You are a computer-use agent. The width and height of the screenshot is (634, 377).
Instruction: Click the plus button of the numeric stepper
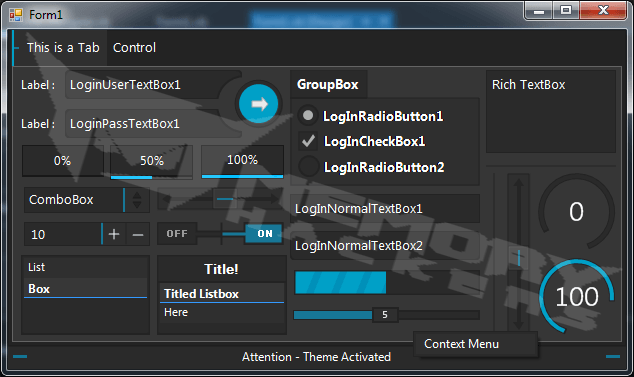click(x=114, y=234)
